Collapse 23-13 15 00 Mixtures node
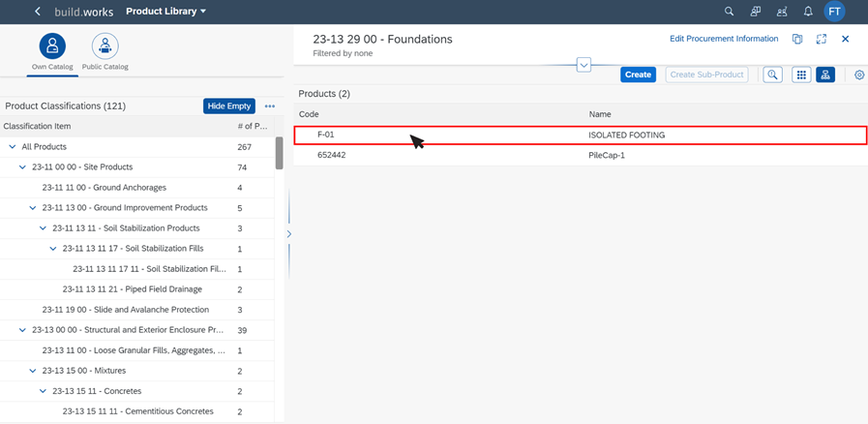This screenshot has height=424, width=868. click(x=33, y=371)
